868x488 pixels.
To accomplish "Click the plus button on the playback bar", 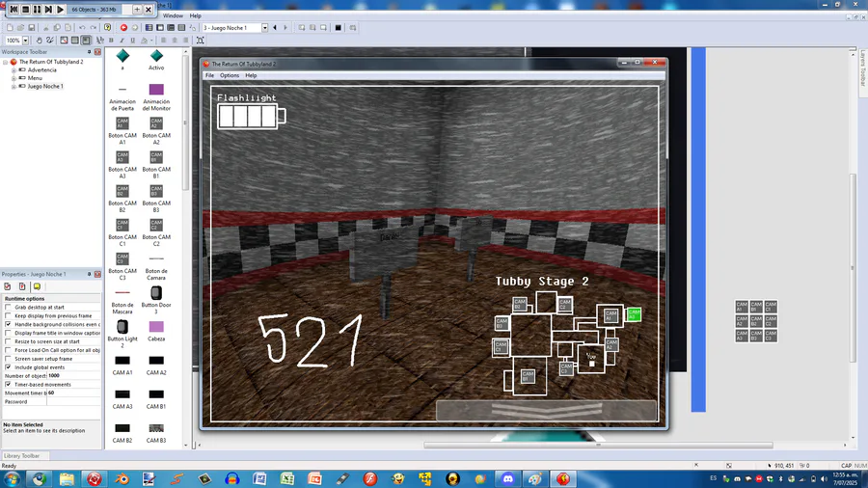I will coord(137,10).
